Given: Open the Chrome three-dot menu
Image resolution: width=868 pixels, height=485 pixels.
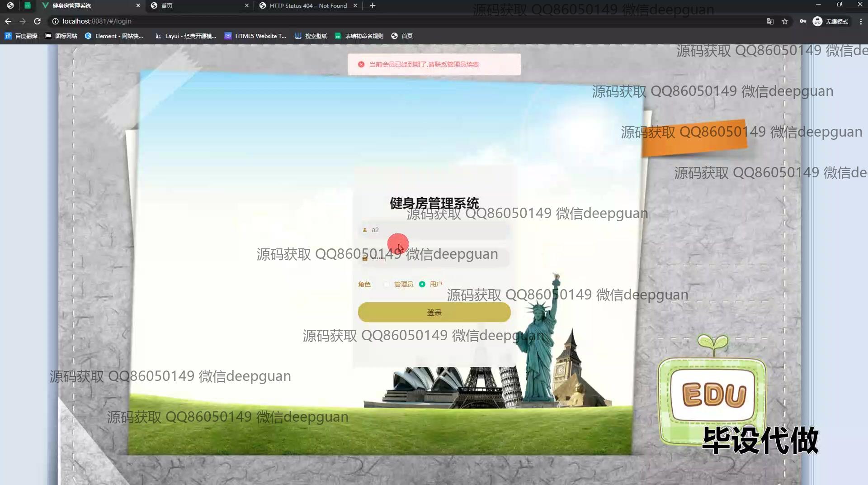Looking at the screenshot, I should pos(861,21).
